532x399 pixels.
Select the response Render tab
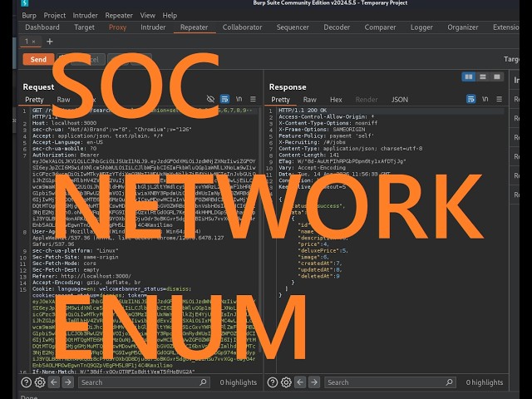coord(367,100)
